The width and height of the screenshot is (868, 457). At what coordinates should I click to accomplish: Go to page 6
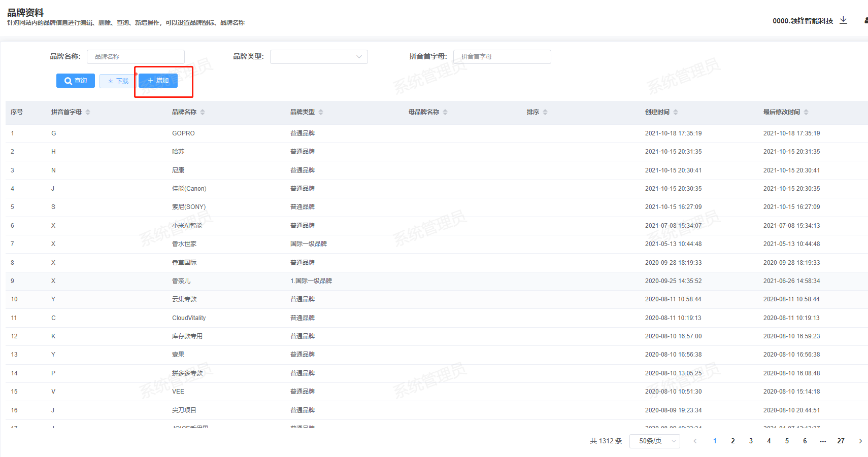tap(805, 441)
